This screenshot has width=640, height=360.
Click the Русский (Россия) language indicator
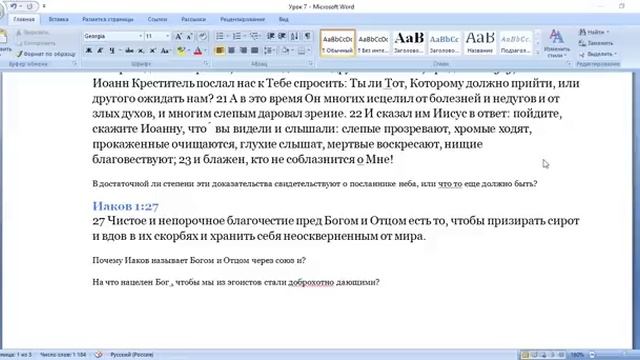(x=132, y=355)
